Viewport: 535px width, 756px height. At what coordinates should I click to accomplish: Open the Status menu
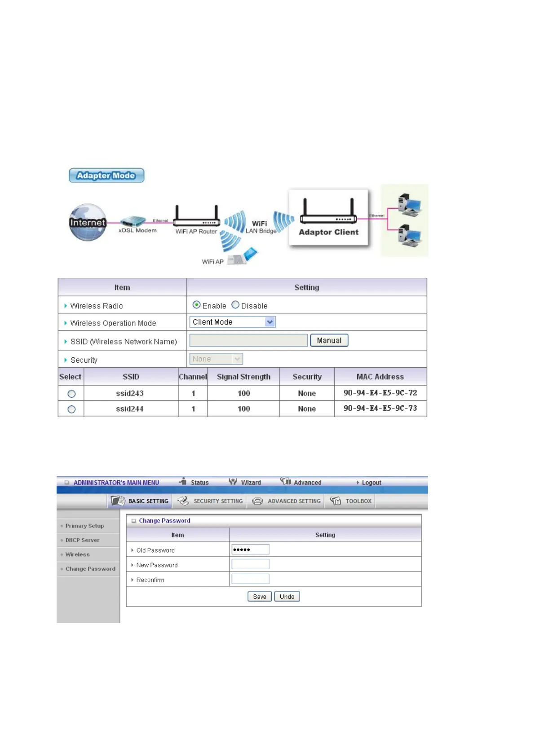[199, 483]
